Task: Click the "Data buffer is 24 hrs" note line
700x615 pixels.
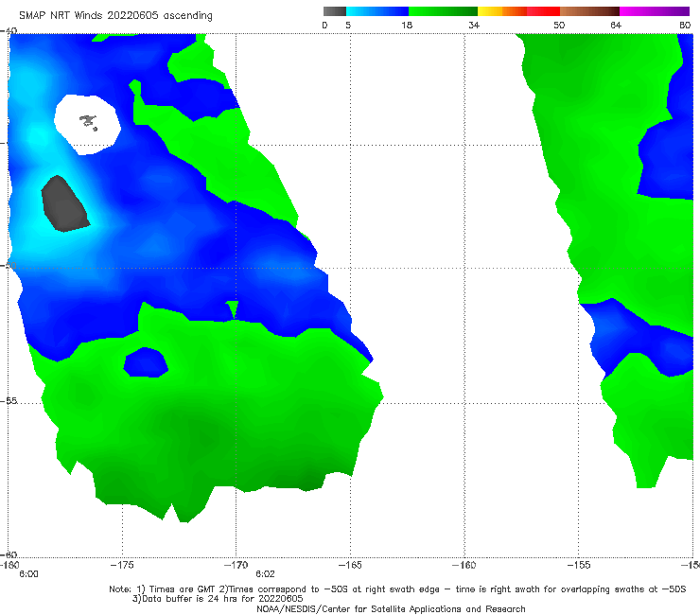Action: click(218, 599)
